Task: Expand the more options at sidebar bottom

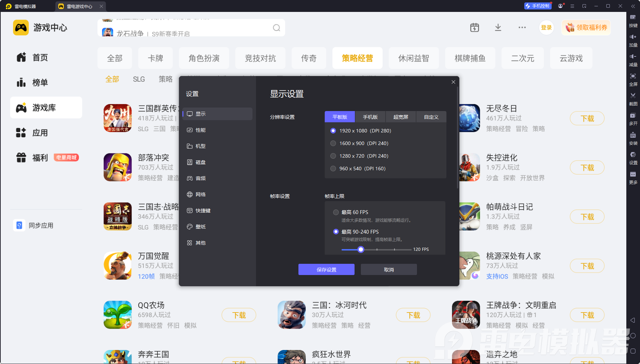Action: click(633, 174)
